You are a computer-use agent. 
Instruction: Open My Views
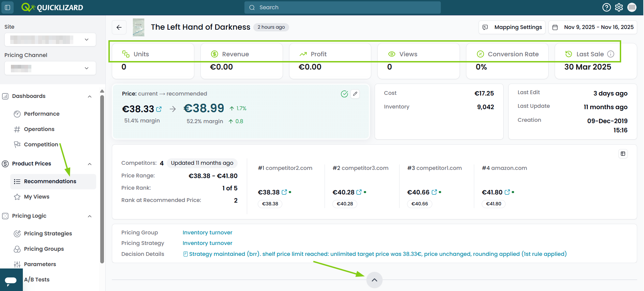(36, 197)
